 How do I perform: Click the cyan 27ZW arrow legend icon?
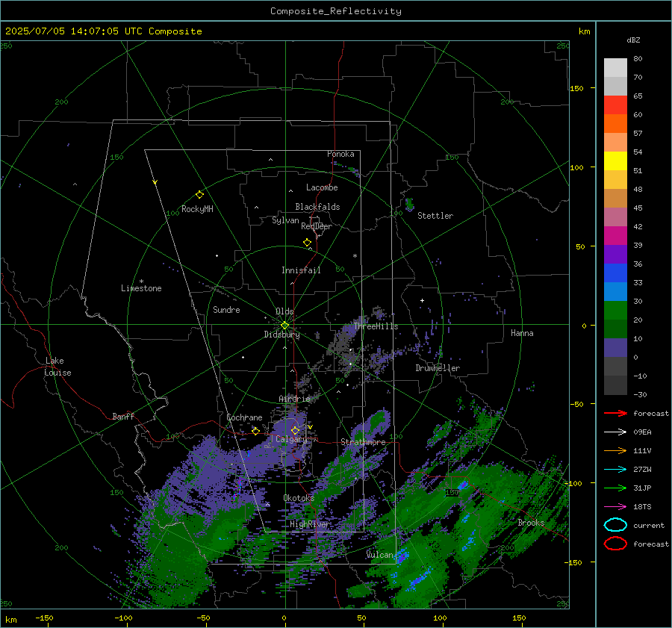pyautogui.click(x=615, y=470)
